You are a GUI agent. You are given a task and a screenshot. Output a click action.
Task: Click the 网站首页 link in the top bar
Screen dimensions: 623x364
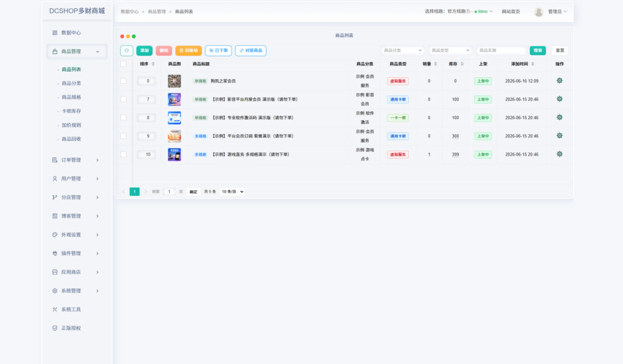[x=510, y=12]
